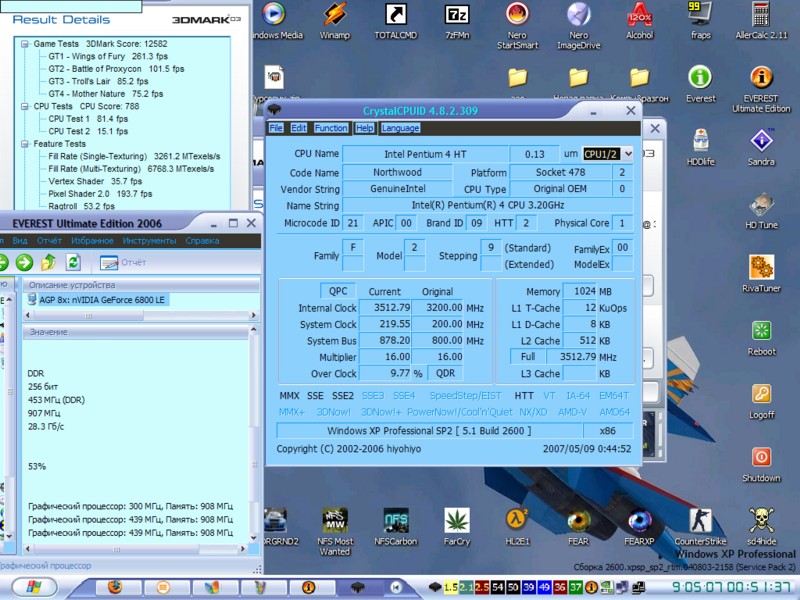The width and height of the screenshot is (800, 600).
Task: Click the QPC button in CrystalCPUID
Action: coord(338,291)
